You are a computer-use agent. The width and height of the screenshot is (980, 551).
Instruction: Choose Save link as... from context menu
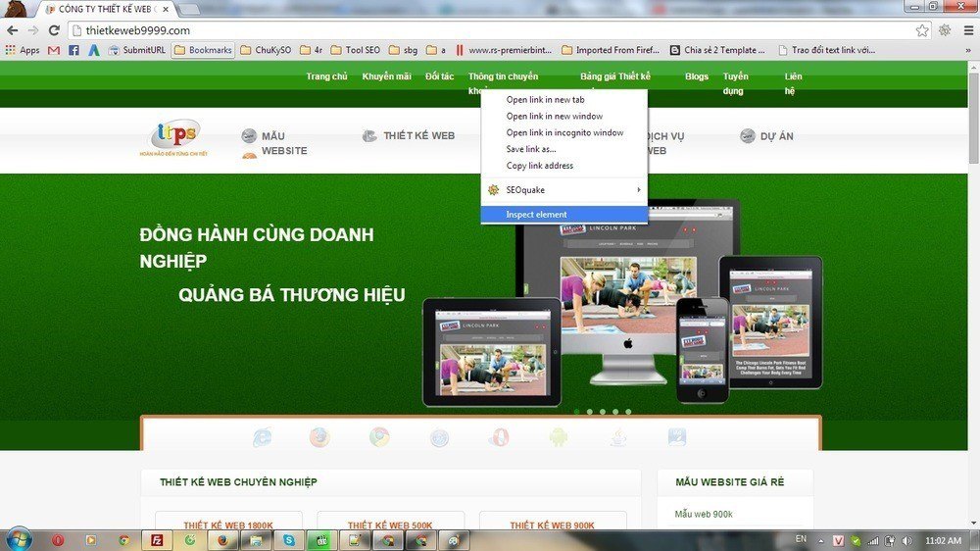click(563, 149)
